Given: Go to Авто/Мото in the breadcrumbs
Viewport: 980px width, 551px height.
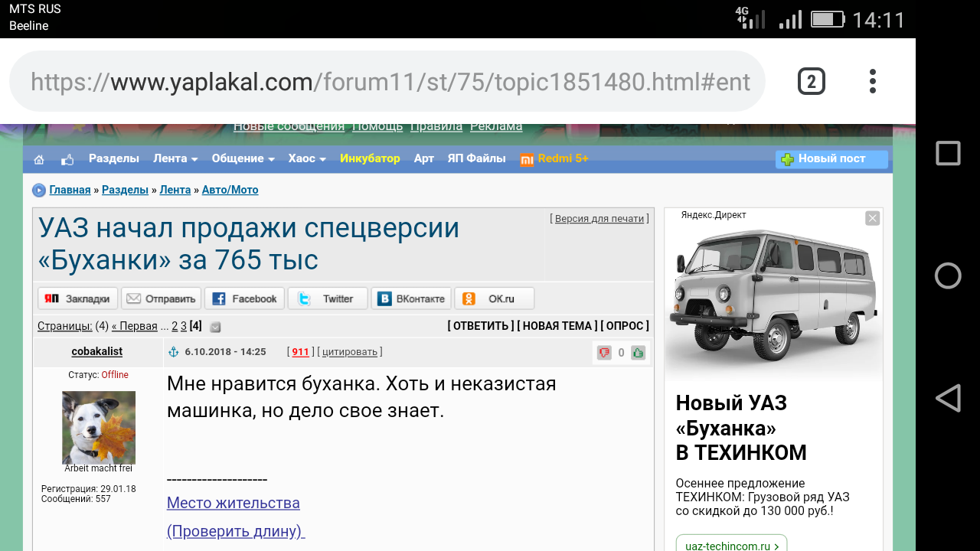Looking at the screenshot, I should point(230,190).
